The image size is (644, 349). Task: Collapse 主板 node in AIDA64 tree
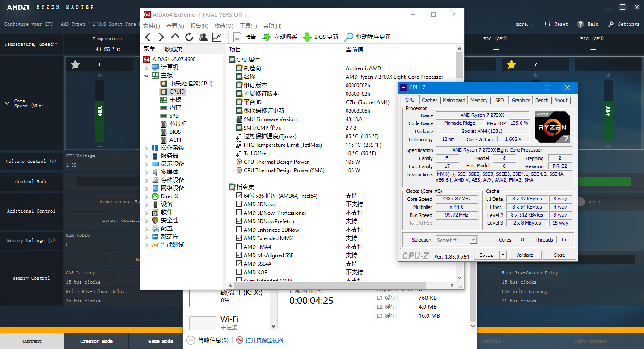146,76
